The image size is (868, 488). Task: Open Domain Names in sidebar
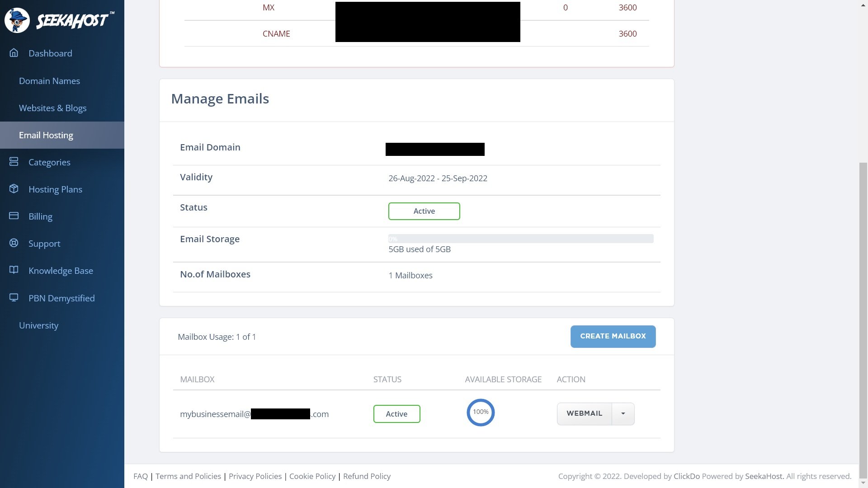[x=49, y=81]
